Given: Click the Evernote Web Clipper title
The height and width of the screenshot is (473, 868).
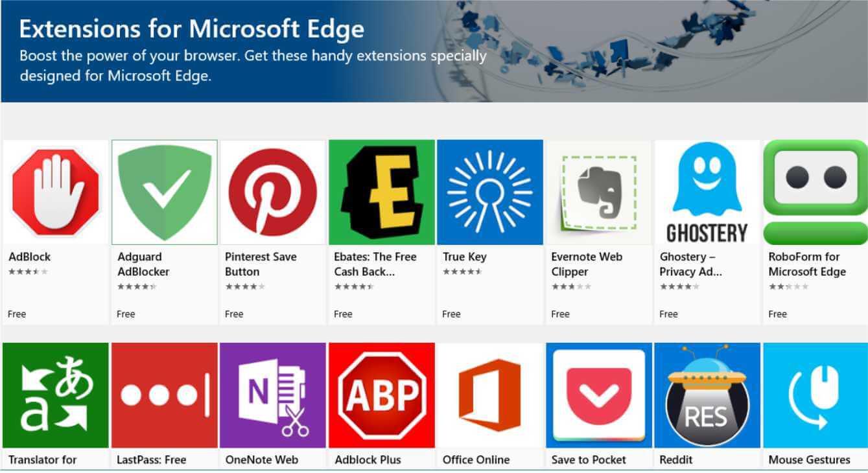Looking at the screenshot, I should click(587, 264).
